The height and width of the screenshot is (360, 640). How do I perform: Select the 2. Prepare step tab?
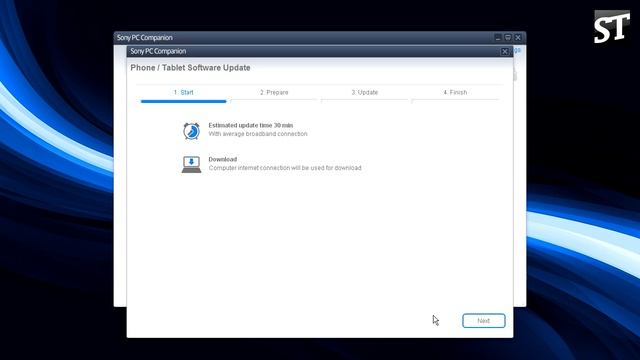pyautogui.click(x=274, y=93)
